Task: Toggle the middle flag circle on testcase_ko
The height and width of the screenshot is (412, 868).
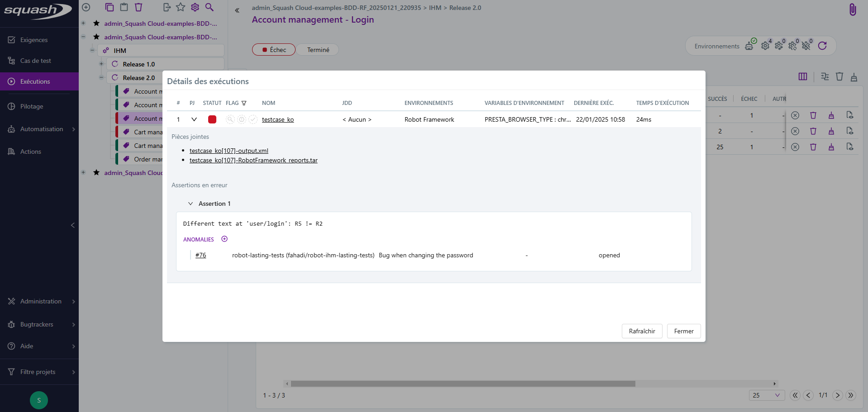Action: click(242, 119)
